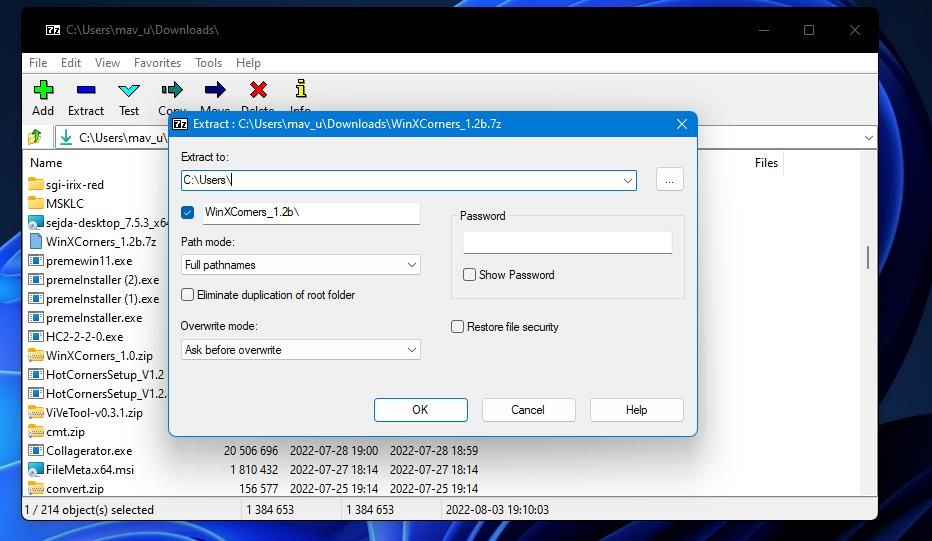Click the Name column header
This screenshot has height=541, width=932.
[46, 162]
